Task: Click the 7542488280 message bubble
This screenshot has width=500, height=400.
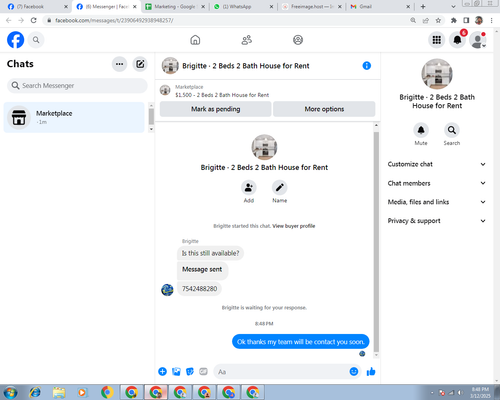Action: [x=199, y=289]
